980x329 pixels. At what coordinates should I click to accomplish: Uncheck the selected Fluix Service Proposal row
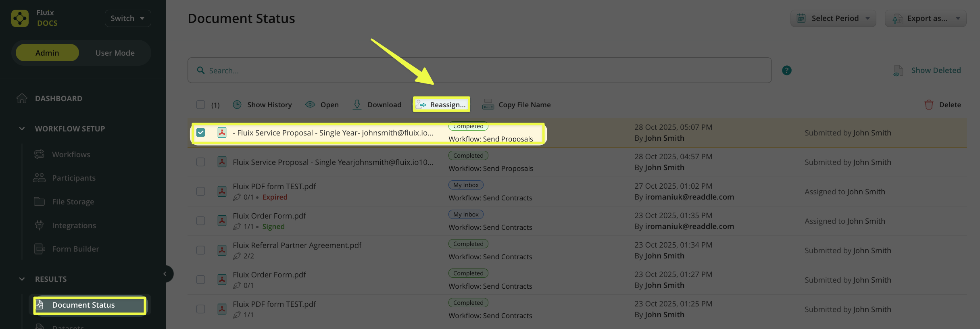[200, 133]
